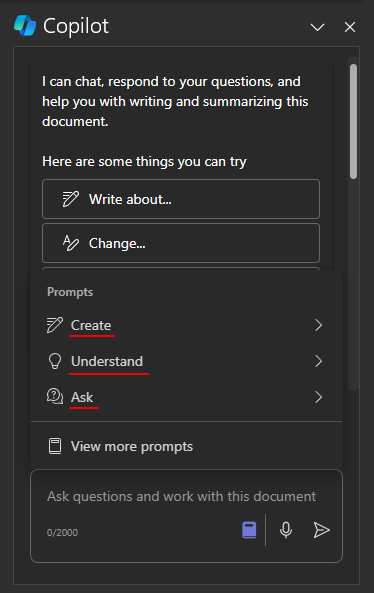Click the send arrow icon

point(321,530)
